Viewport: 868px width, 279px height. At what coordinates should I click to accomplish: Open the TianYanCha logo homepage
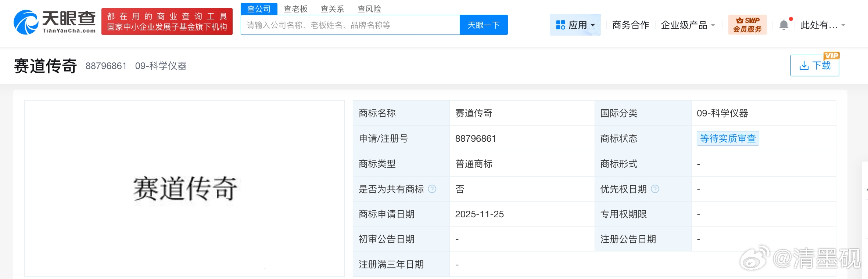tap(54, 22)
